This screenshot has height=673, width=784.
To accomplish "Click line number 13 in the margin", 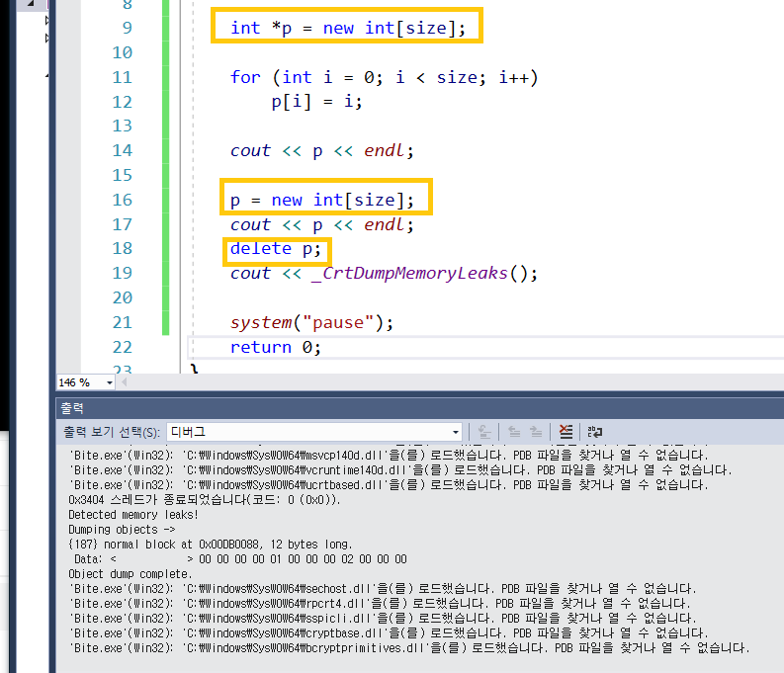I will (122, 126).
